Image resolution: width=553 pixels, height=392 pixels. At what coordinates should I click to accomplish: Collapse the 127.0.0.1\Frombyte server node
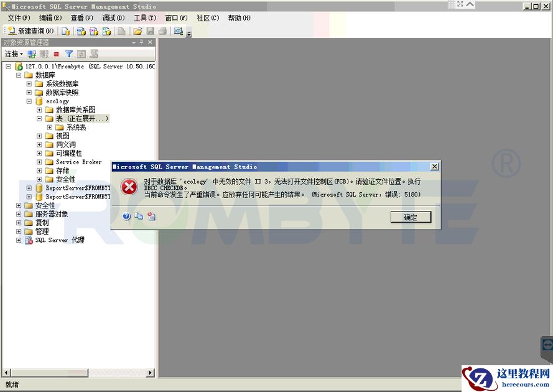(9, 67)
